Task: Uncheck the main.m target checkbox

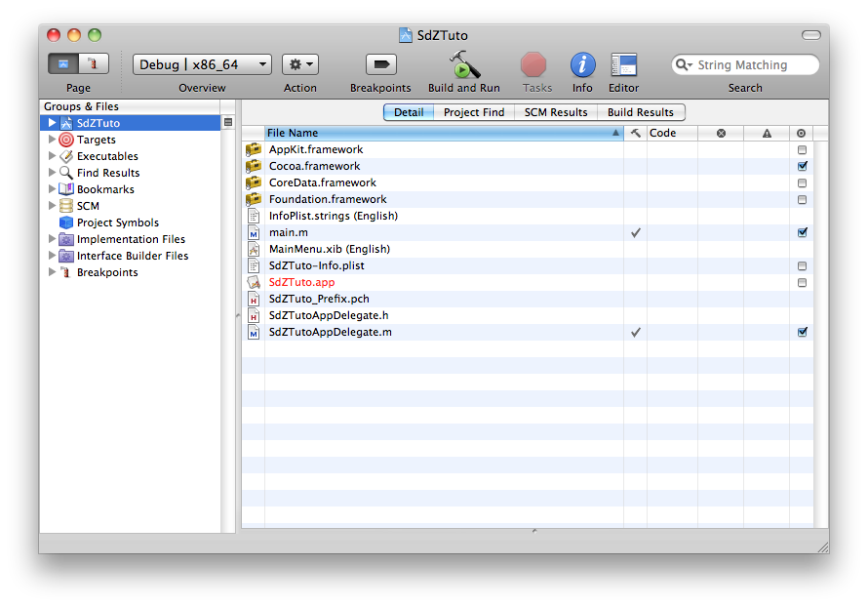Action: click(x=802, y=232)
